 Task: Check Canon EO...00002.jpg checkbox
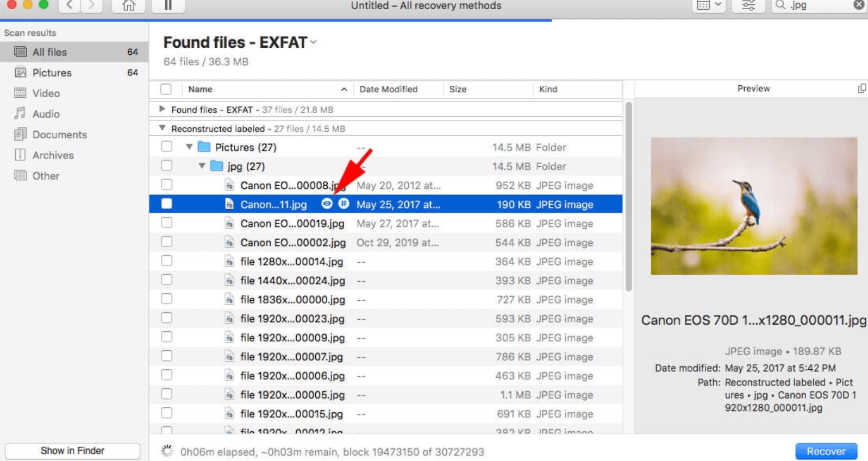167,242
